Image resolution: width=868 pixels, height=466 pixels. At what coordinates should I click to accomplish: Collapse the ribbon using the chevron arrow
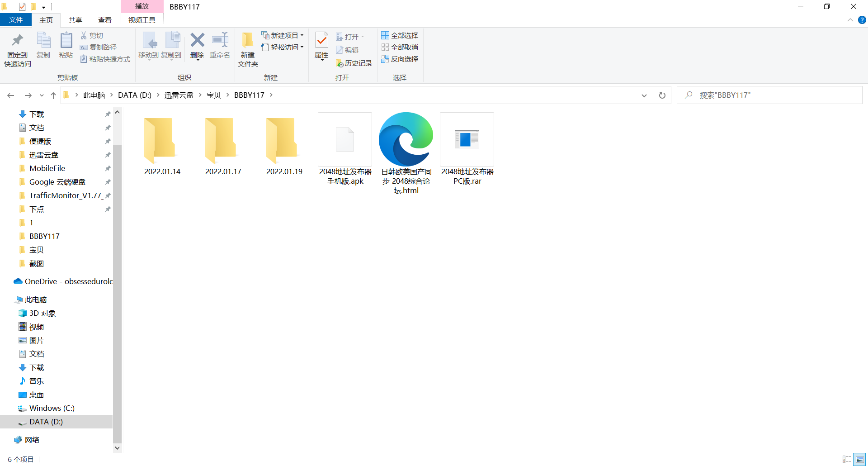pos(850,20)
